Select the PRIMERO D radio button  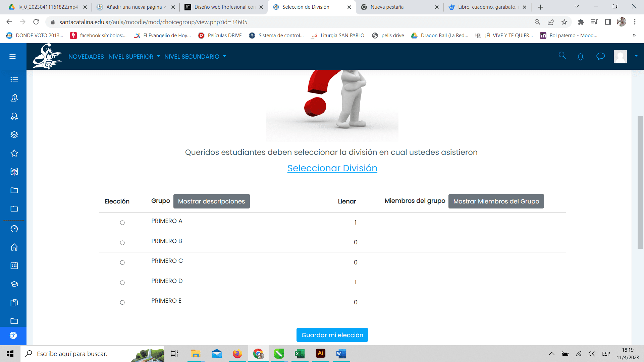point(122,283)
